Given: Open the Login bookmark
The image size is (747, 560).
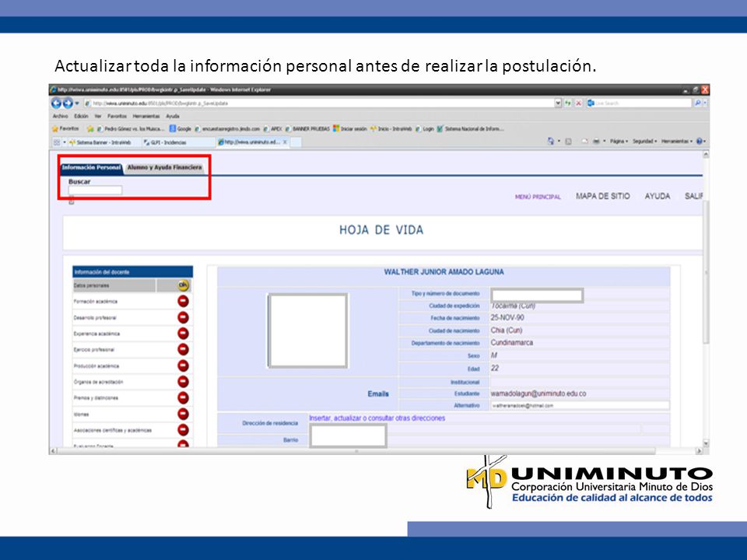Looking at the screenshot, I should coord(425,129).
